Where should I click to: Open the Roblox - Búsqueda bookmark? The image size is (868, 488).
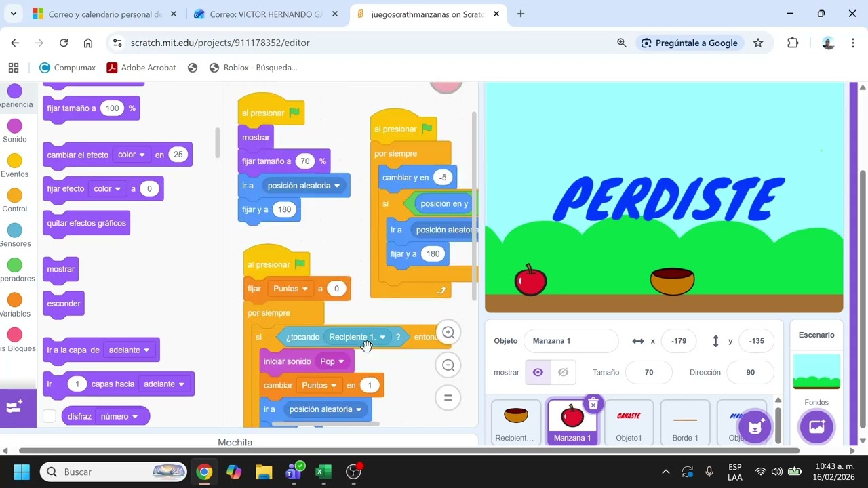[253, 68]
